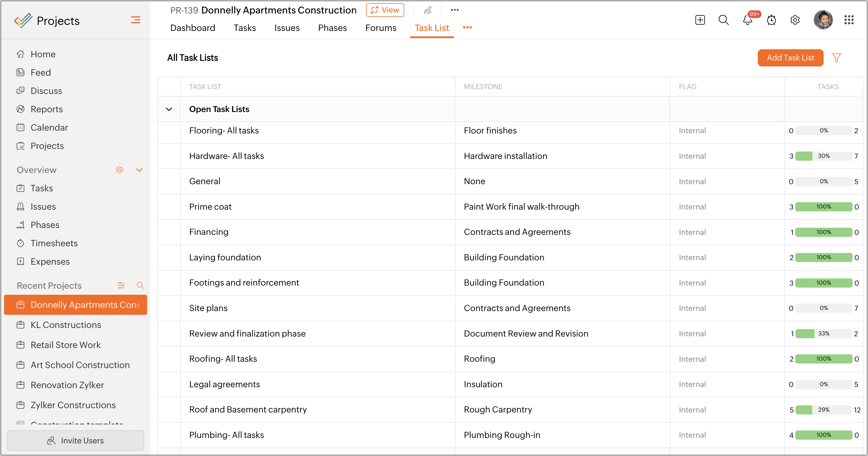This screenshot has height=456, width=868.
Task: Click the Overview gear settings icon
Action: (x=119, y=170)
